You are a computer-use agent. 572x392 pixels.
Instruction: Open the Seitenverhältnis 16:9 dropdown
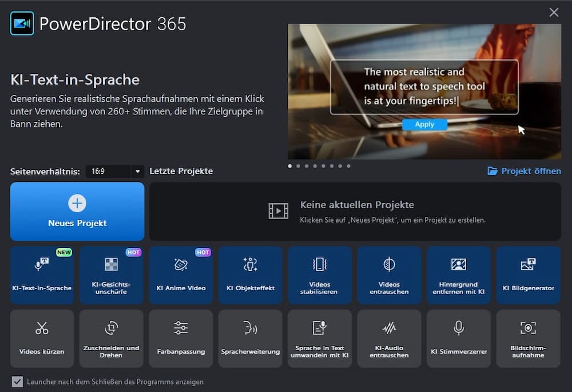pos(114,171)
